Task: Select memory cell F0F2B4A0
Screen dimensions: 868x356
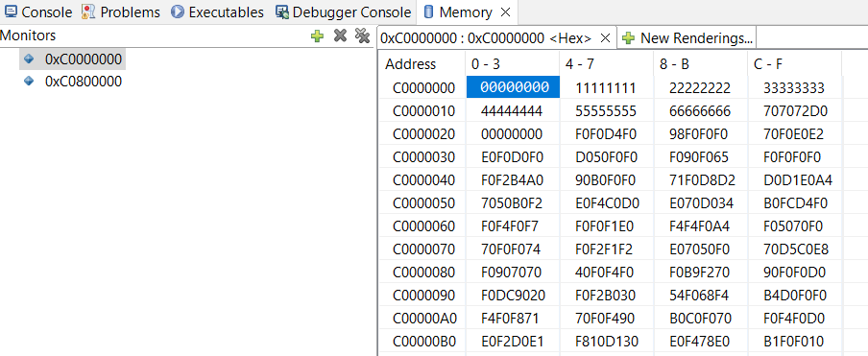Action: (x=512, y=180)
